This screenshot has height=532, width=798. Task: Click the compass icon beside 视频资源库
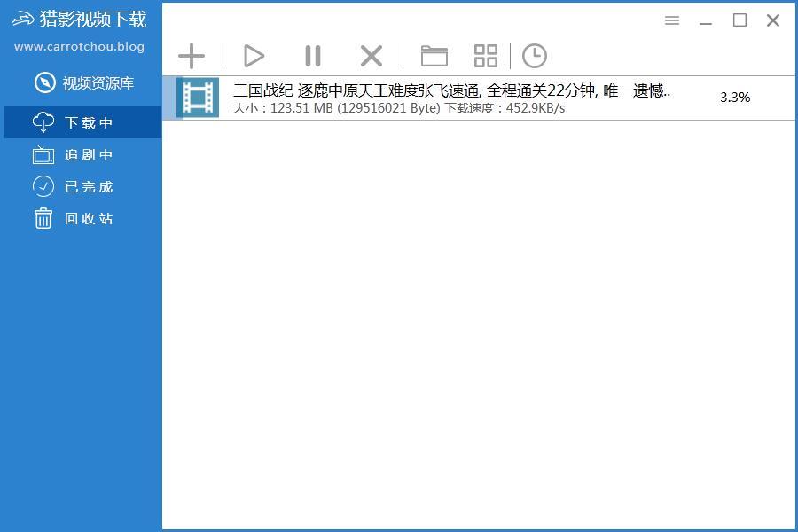coord(45,82)
